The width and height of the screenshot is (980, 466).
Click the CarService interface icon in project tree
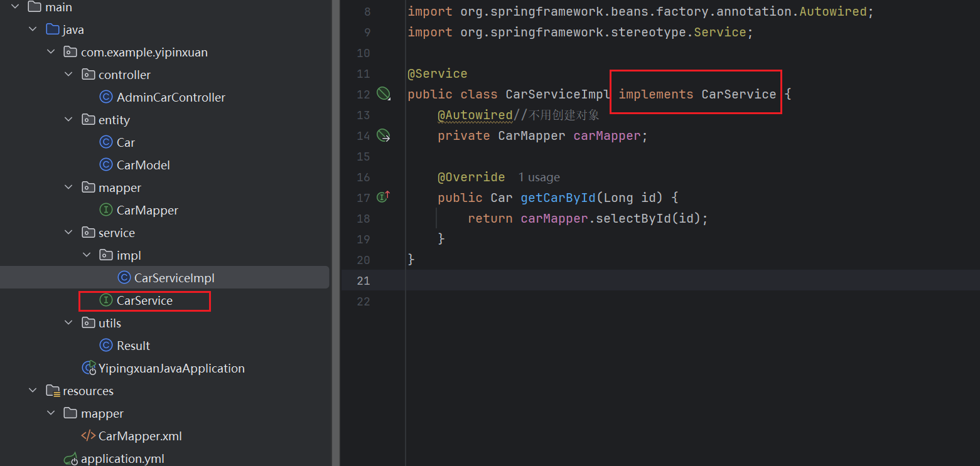point(106,300)
